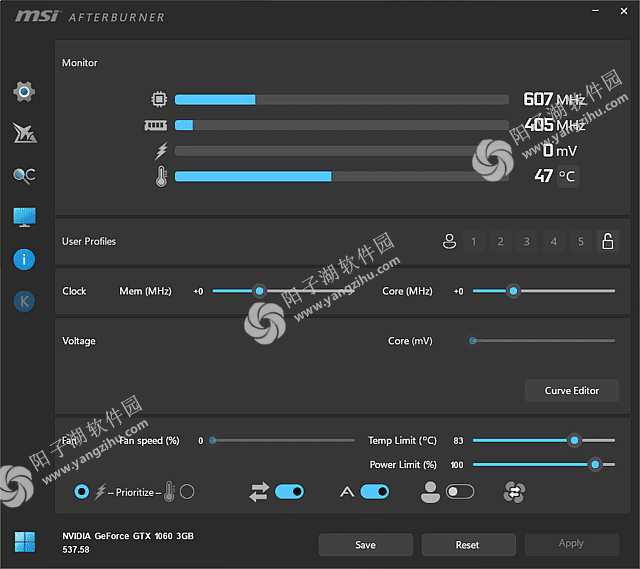Click the Fan speed (%) slider handle
This screenshot has height=569, width=640.
[213, 440]
